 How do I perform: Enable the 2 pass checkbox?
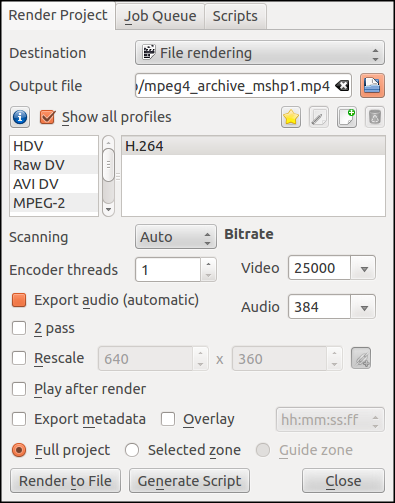click(19, 328)
